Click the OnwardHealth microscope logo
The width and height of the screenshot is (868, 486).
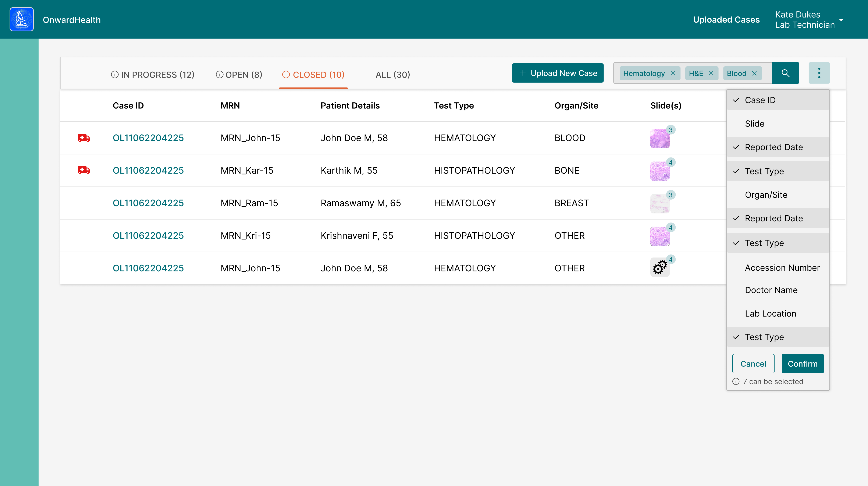click(x=22, y=19)
